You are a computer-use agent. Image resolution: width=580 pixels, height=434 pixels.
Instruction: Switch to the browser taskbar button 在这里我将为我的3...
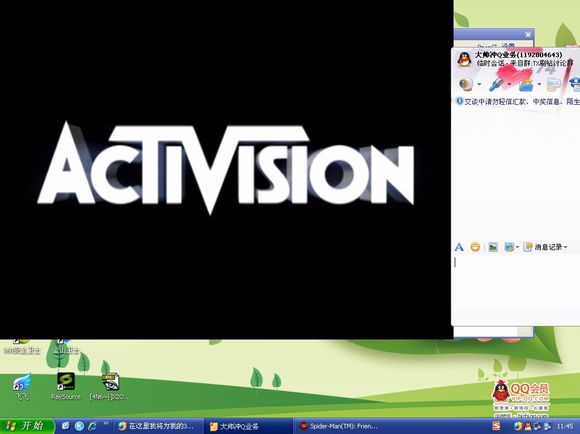pos(158,426)
